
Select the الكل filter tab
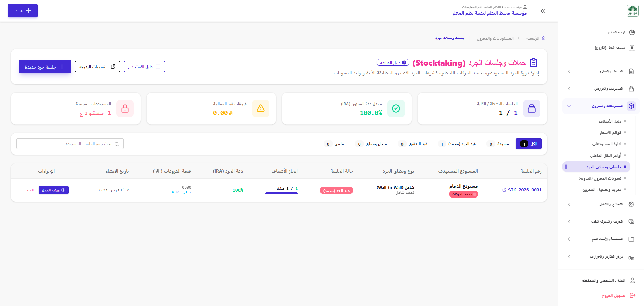529,144
